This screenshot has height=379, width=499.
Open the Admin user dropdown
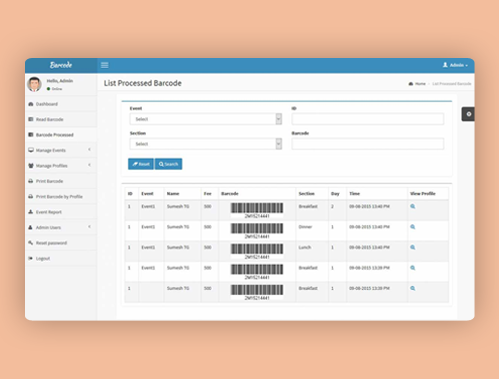pos(455,65)
